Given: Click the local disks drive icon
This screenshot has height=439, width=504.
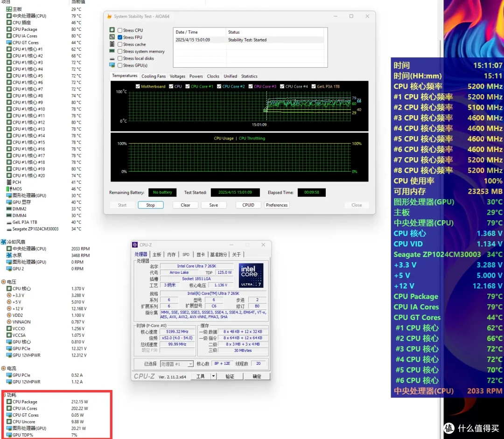Looking at the screenshot, I should [x=112, y=59].
